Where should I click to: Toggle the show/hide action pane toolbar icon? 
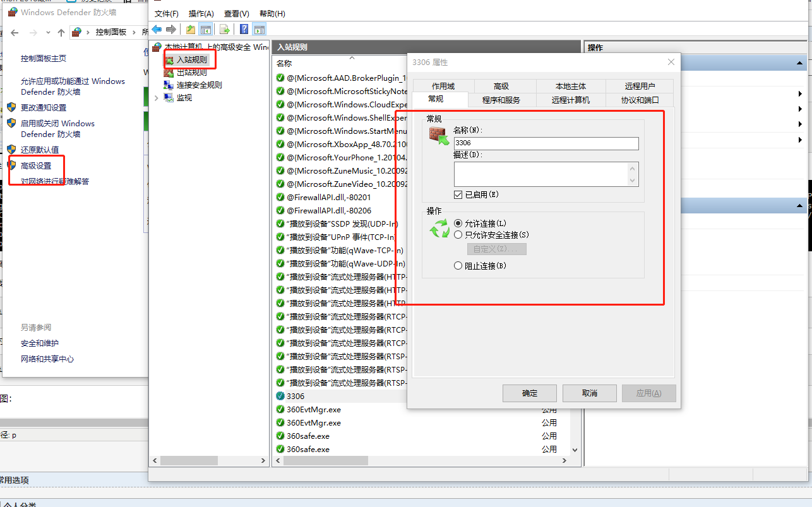pos(260,29)
